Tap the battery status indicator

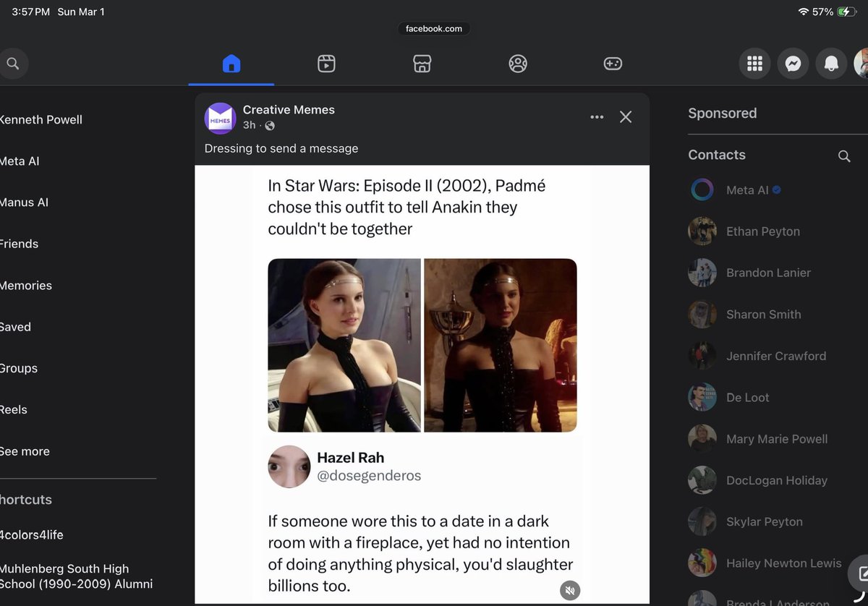[x=846, y=12]
